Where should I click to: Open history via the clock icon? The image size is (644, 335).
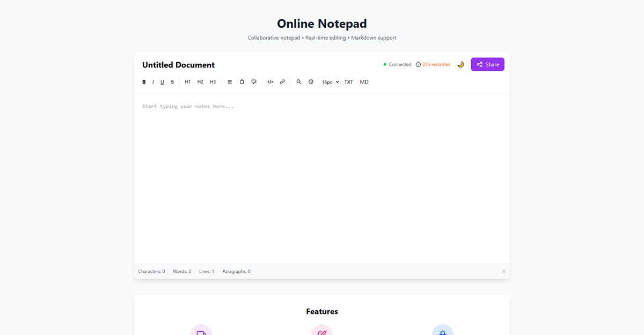(311, 82)
